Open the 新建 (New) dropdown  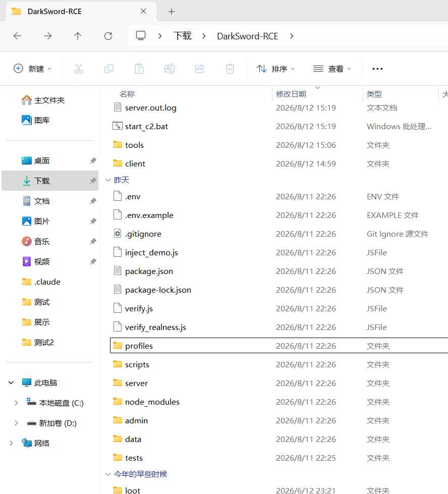pos(32,69)
